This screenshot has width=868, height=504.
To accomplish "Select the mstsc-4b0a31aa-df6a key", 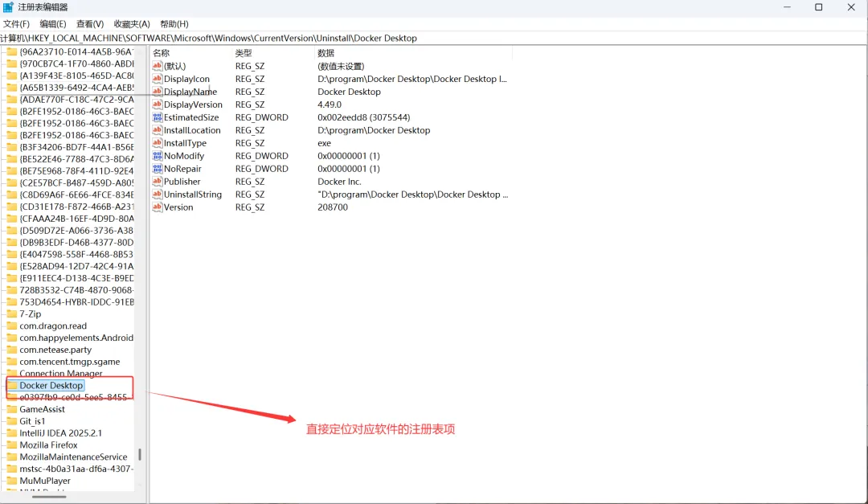I will [76, 469].
